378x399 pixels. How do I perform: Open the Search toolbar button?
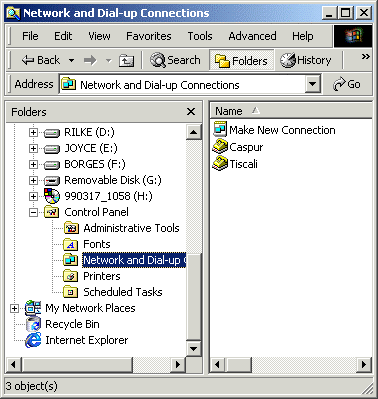175,60
